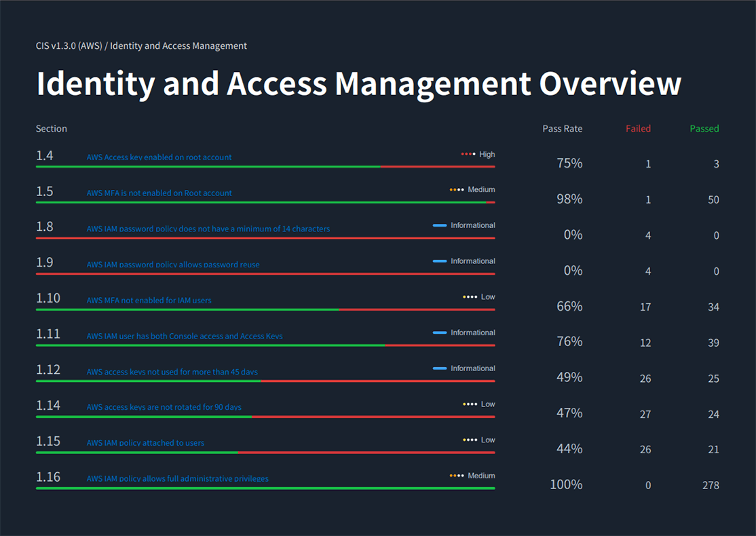756x536 pixels.
Task: Click the section number '1.14'
Action: 48,405
